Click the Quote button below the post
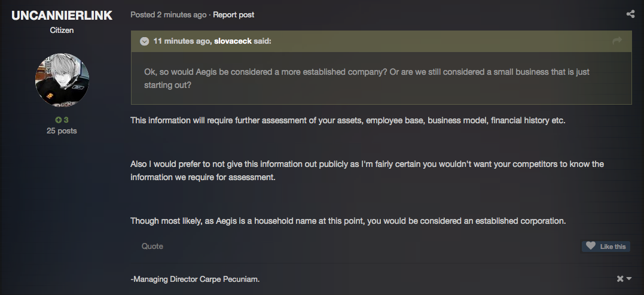The height and width of the screenshot is (295, 644). (x=152, y=246)
